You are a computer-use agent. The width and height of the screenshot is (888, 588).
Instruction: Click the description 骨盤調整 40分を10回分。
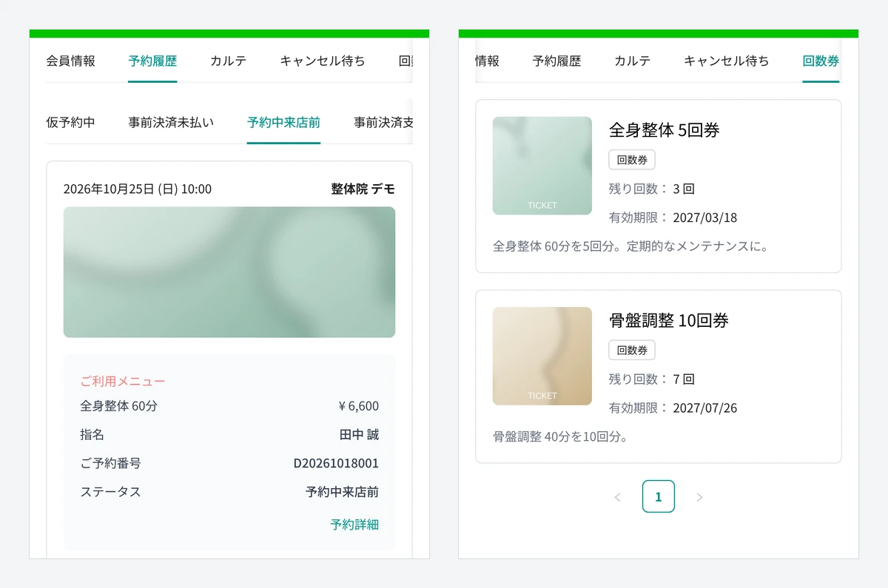click(561, 436)
